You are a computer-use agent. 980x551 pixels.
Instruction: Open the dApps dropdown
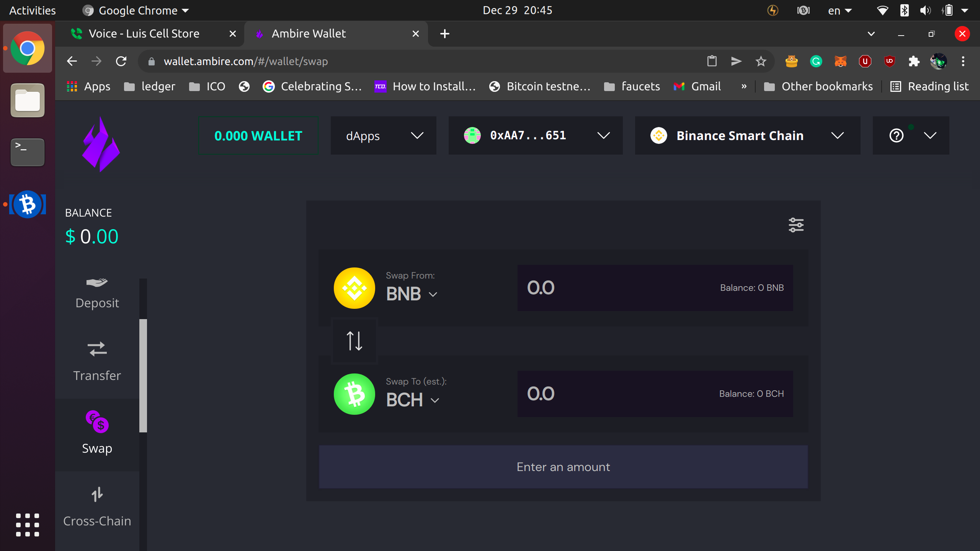pyautogui.click(x=384, y=135)
